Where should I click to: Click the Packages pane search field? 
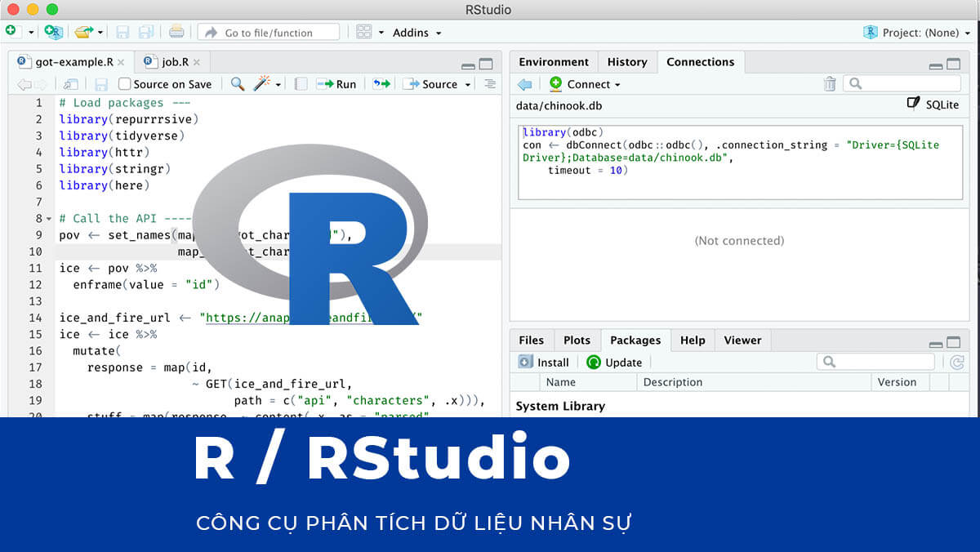pyautogui.click(x=875, y=361)
